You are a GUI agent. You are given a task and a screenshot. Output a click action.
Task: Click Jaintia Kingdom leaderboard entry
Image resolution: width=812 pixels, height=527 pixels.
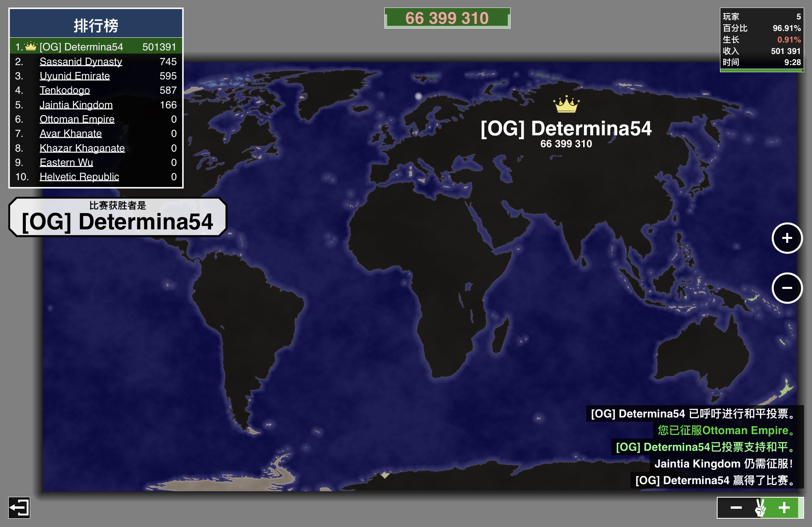coord(76,105)
